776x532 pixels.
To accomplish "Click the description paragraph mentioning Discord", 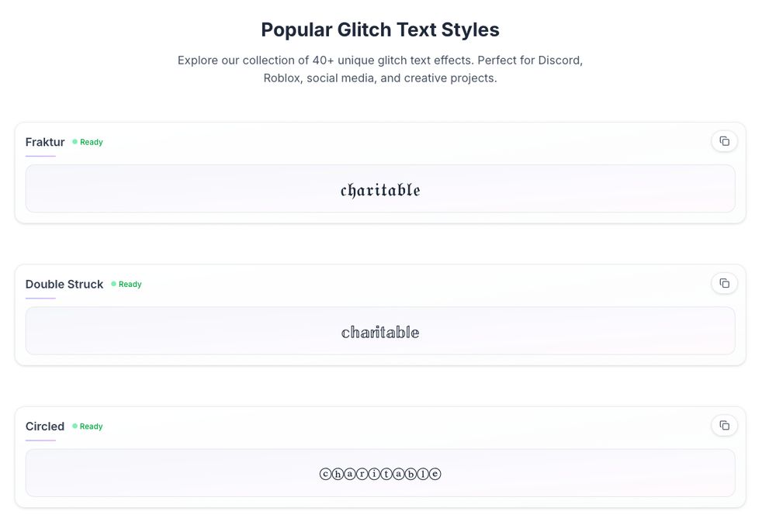I will tap(380, 69).
